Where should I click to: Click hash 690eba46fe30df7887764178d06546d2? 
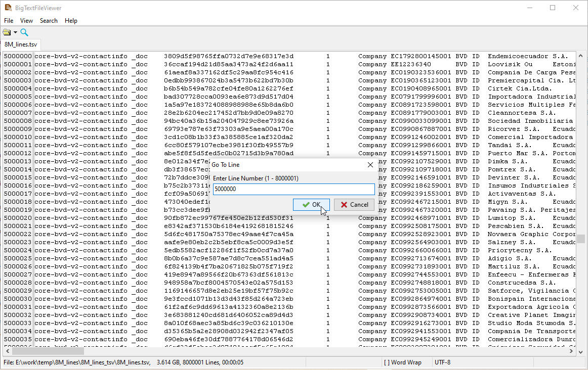pos(229,339)
